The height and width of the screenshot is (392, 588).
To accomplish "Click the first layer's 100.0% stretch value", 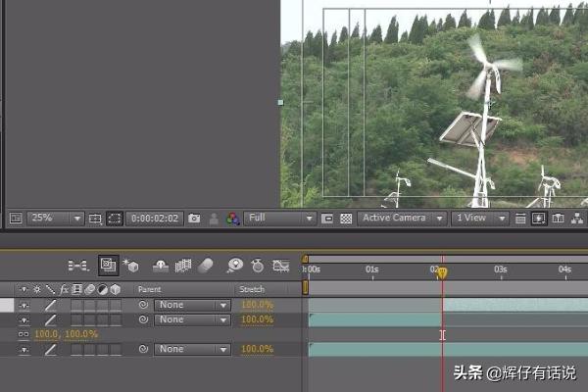I will tap(257, 305).
